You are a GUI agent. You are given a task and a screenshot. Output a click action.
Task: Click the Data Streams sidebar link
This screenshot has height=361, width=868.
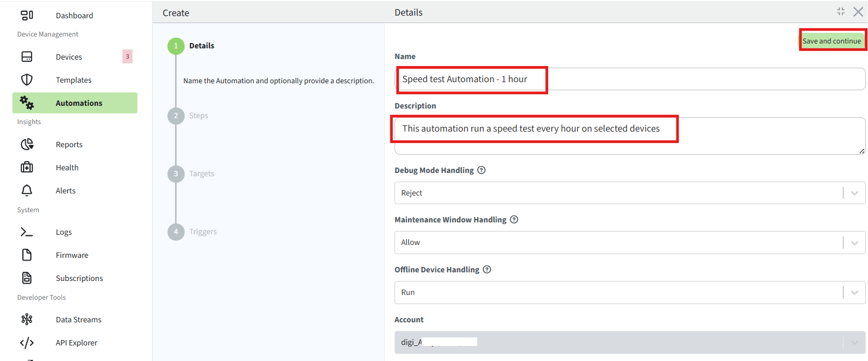78,320
